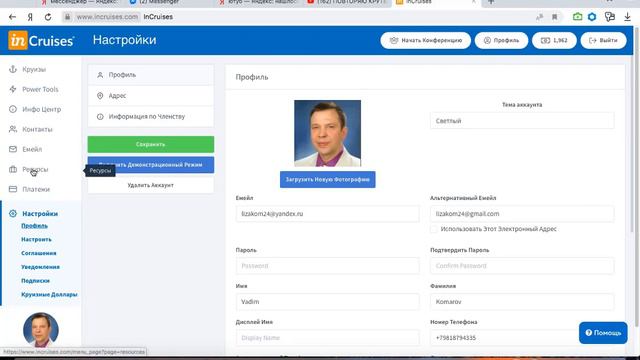The width and height of the screenshot is (640, 360).
Task: Open Емейл sidebar item
Action: coord(32,149)
